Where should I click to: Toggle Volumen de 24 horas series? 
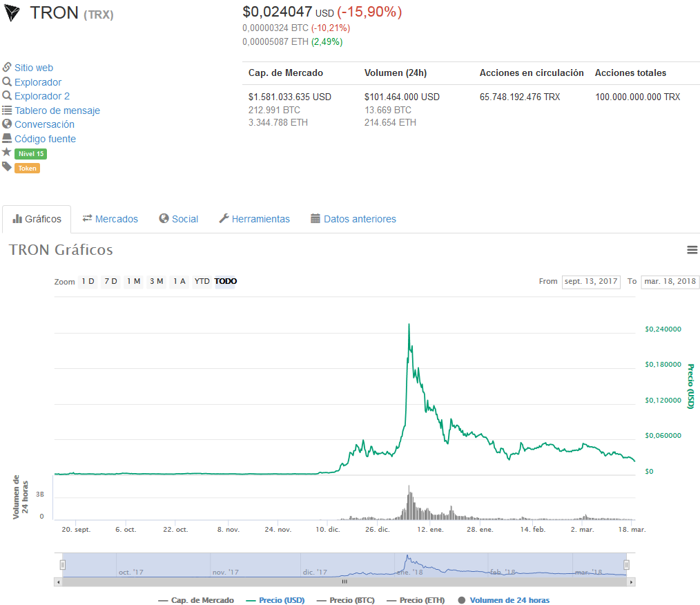503,600
